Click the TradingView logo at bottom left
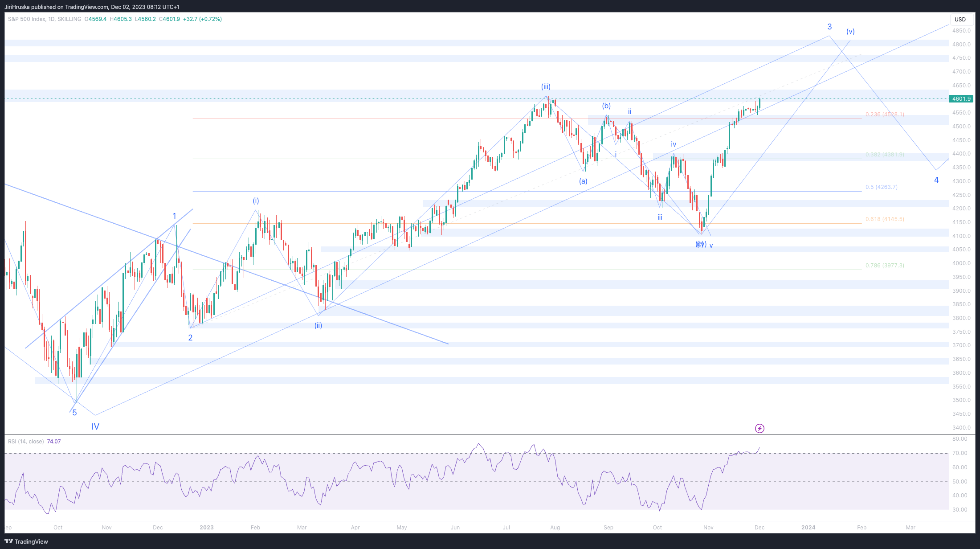This screenshot has width=980, height=549. 26,541
